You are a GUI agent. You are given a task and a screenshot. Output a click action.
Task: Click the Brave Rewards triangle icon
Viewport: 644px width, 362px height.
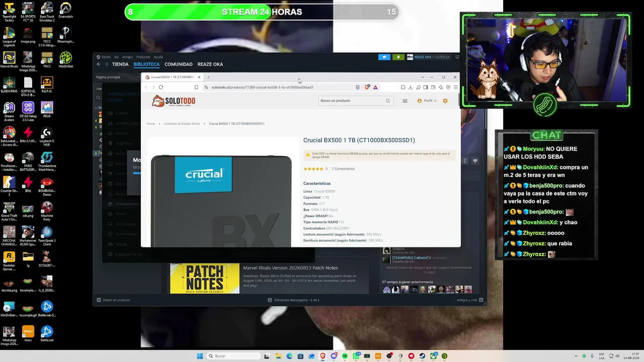pyautogui.click(x=375, y=87)
